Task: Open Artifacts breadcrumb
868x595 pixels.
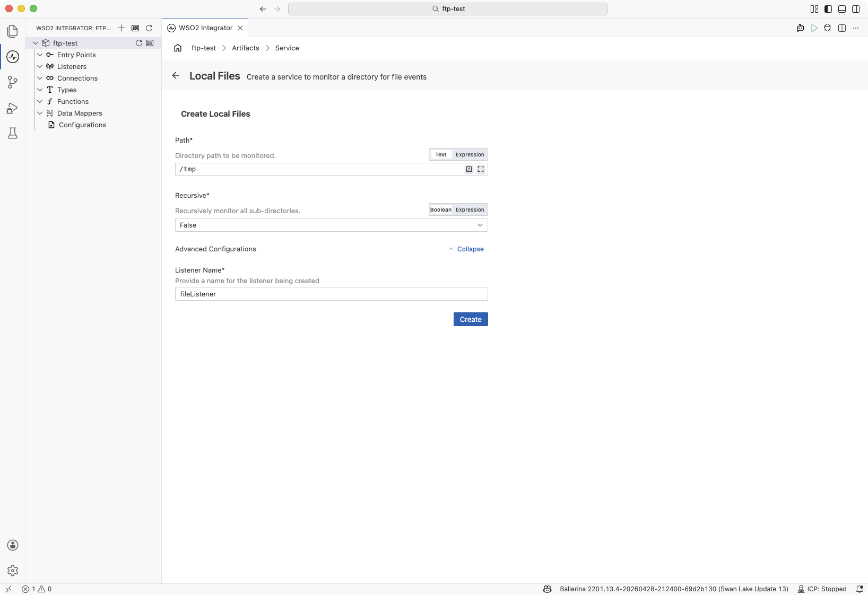Action: 246,48
